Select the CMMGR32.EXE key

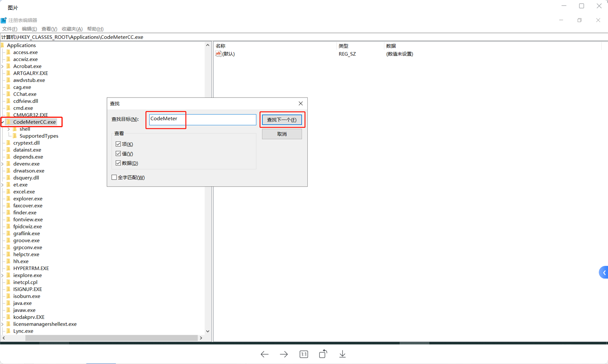(x=31, y=115)
